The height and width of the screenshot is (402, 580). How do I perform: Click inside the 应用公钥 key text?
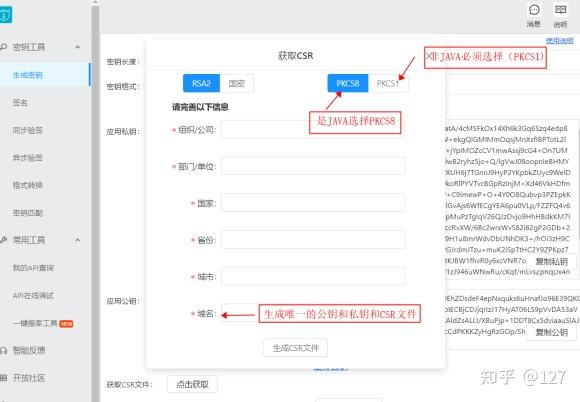click(x=512, y=315)
